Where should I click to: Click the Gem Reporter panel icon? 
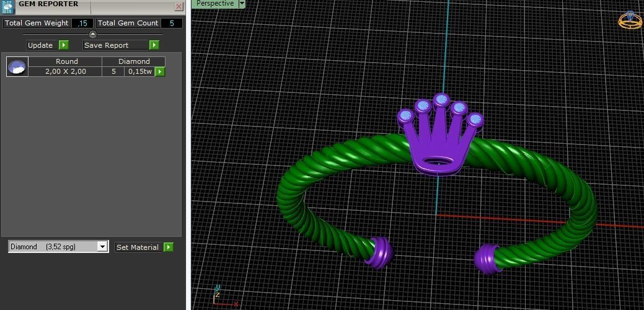[7, 7]
